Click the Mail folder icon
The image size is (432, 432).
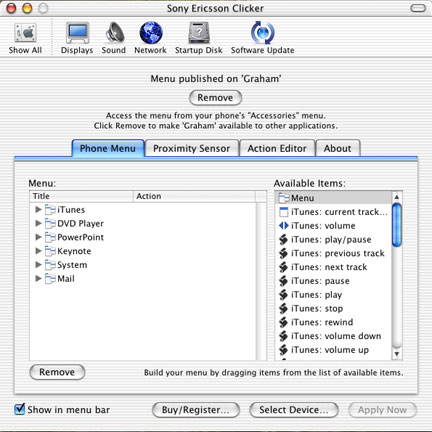click(x=50, y=279)
